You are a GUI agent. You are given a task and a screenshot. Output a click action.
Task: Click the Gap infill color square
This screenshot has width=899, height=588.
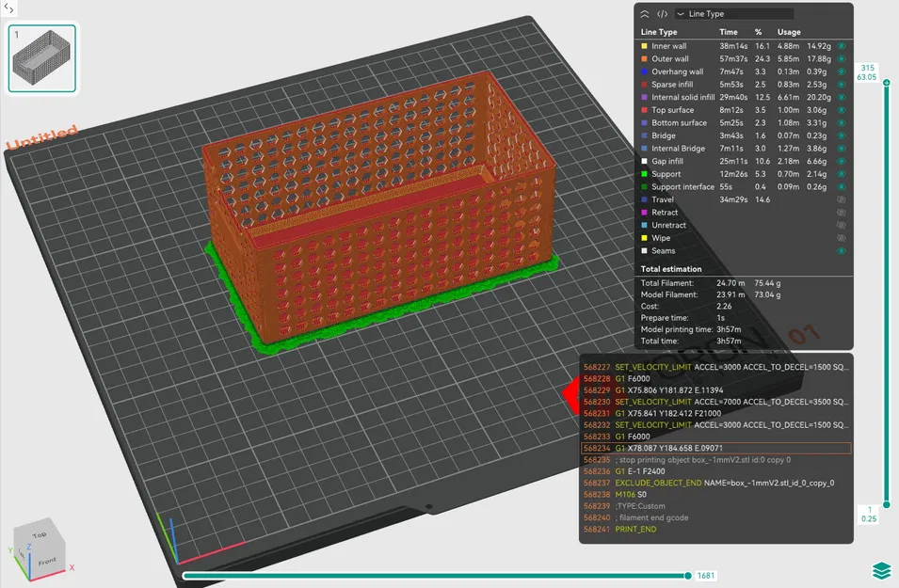pos(644,161)
